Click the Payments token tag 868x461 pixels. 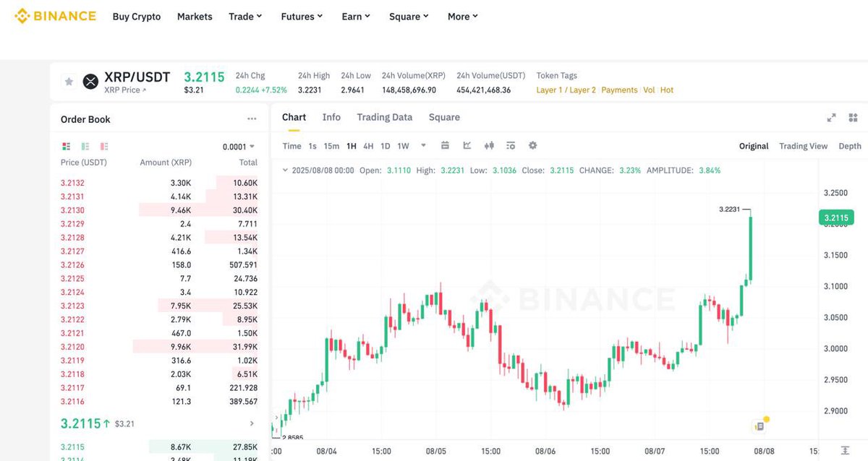point(619,90)
